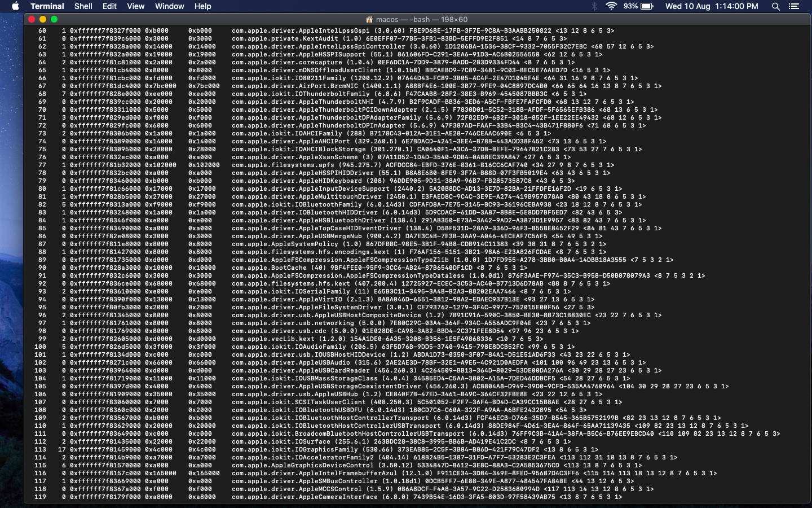Open the Window menu

[x=169, y=6]
